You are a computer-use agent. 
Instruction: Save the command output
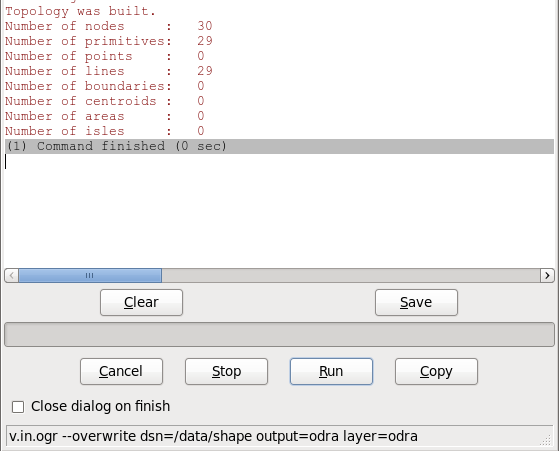(x=416, y=302)
